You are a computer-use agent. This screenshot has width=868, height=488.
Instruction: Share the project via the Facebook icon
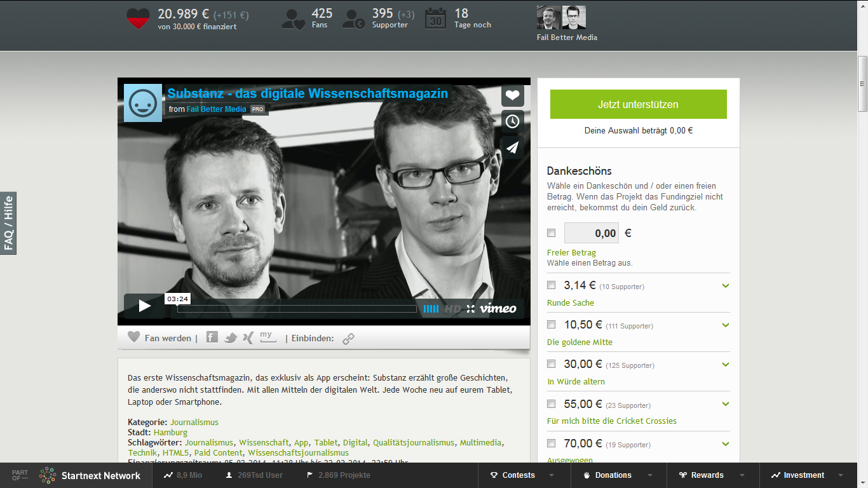(212, 338)
